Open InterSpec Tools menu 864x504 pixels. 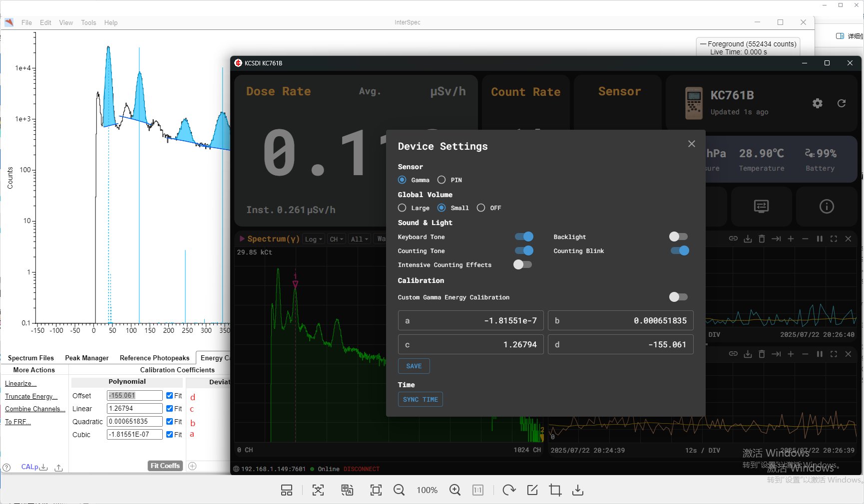[88, 22]
